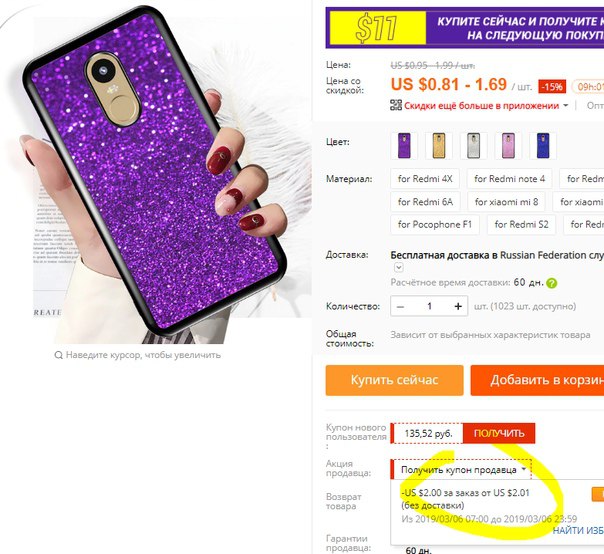Click the red 'ПОЛУЧИТЬ' coupon button

(499, 433)
